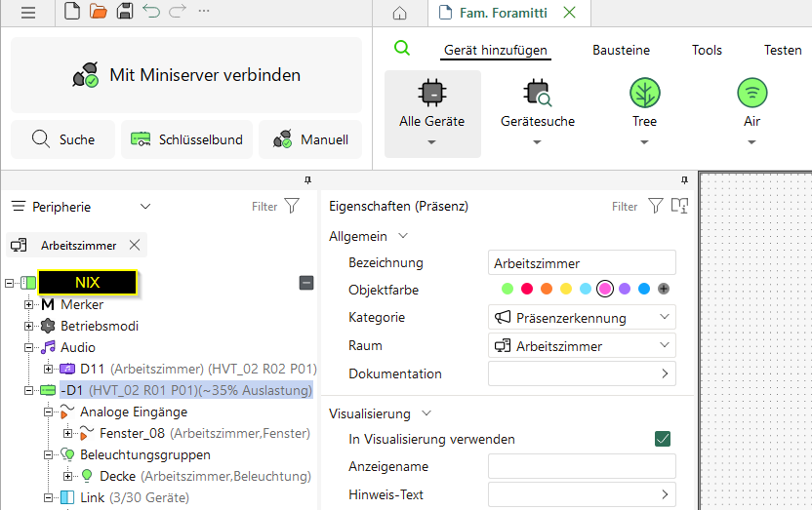The height and width of the screenshot is (510, 812).
Task: Select the NIX root tree item
Action: point(87,283)
